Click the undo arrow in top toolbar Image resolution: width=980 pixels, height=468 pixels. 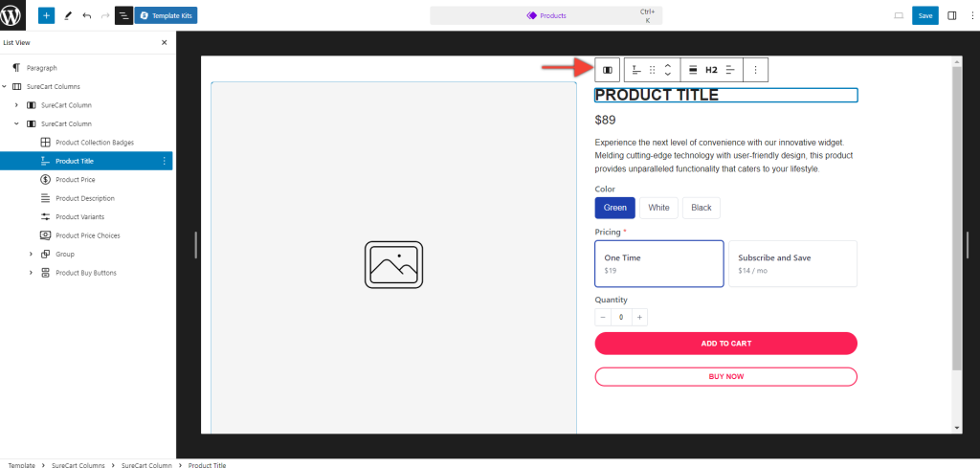[x=86, y=15]
